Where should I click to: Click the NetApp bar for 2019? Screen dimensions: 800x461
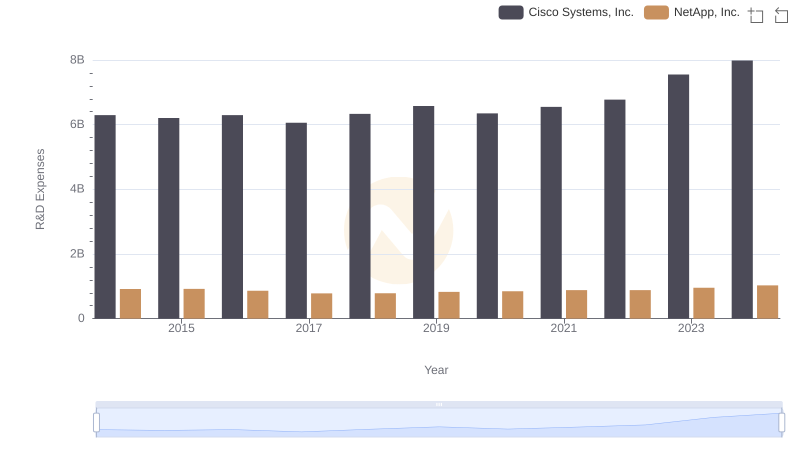pos(449,305)
